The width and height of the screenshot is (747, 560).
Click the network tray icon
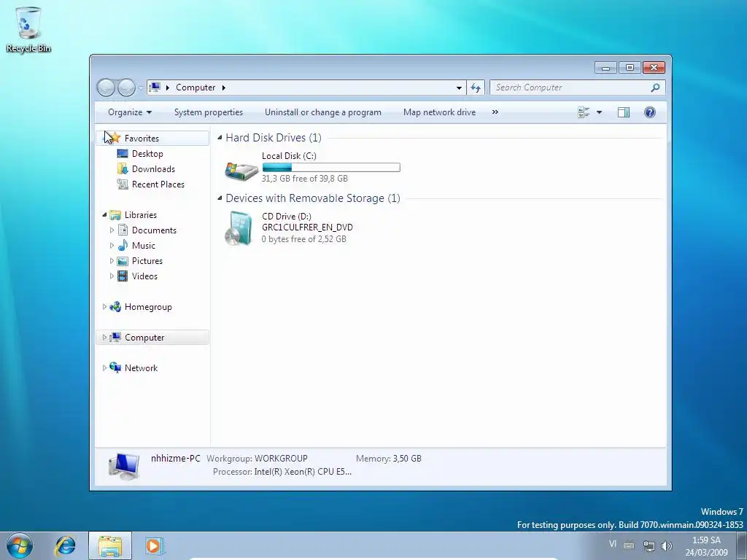coord(649,545)
